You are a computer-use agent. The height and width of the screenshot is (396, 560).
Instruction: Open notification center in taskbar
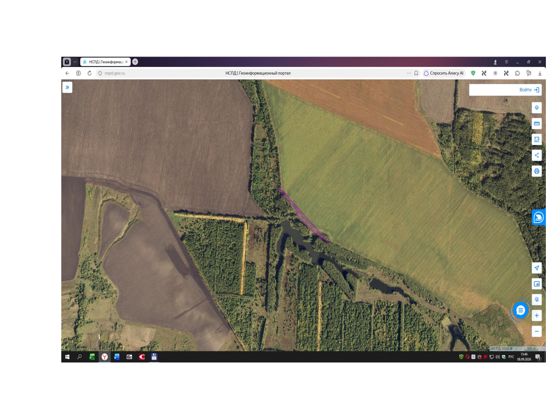point(538,357)
